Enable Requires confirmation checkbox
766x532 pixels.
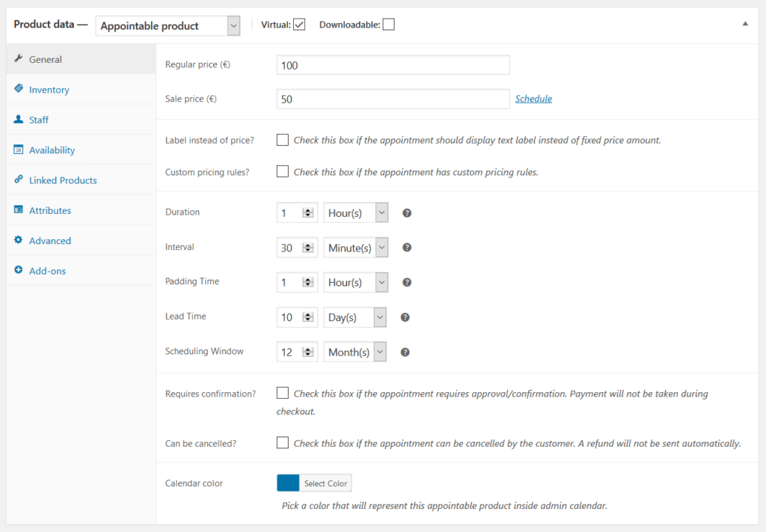(x=282, y=393)
